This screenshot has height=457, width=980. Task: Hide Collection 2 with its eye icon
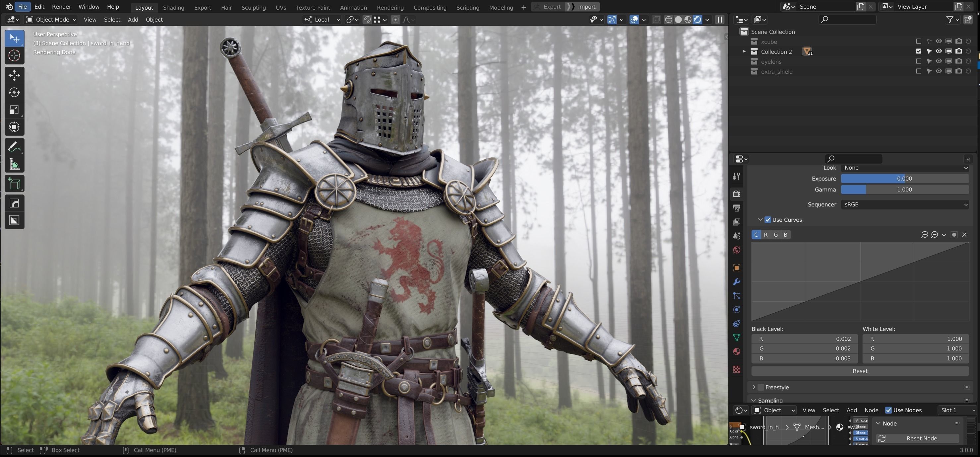pos(939,51)
